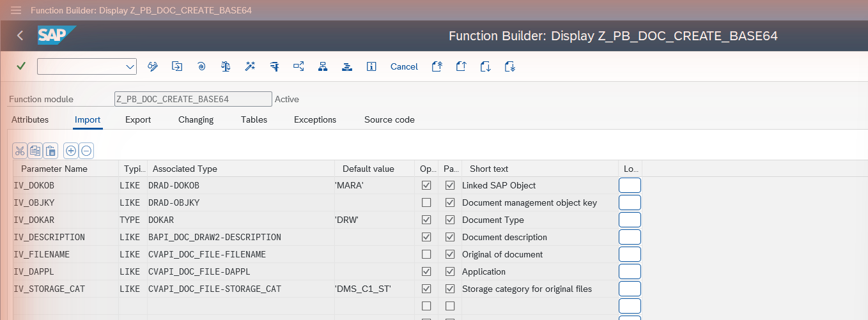Toggle Pass-by-value checkbox for IV_OBJKY

(x=450, y=202)
